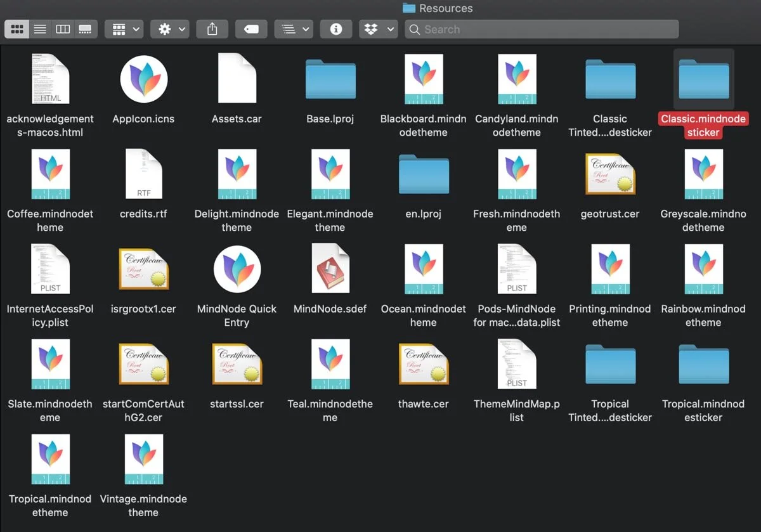Image resolution: width=761 pixels, height=532 pixels.
Task: Switch to column view
Action: [x=63, y=29]
